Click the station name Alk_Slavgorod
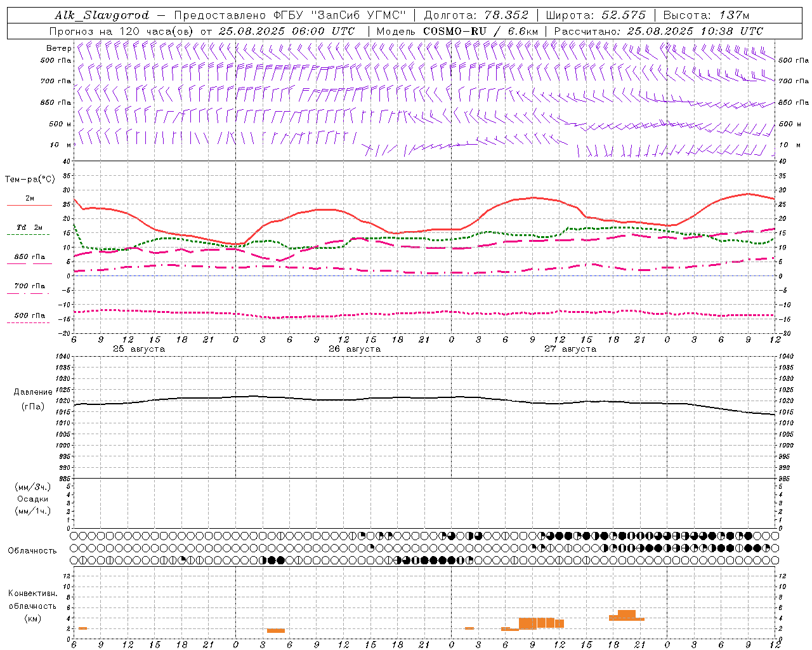The width and height of the screenshot is (812, 650). click(x=102, y=15)
